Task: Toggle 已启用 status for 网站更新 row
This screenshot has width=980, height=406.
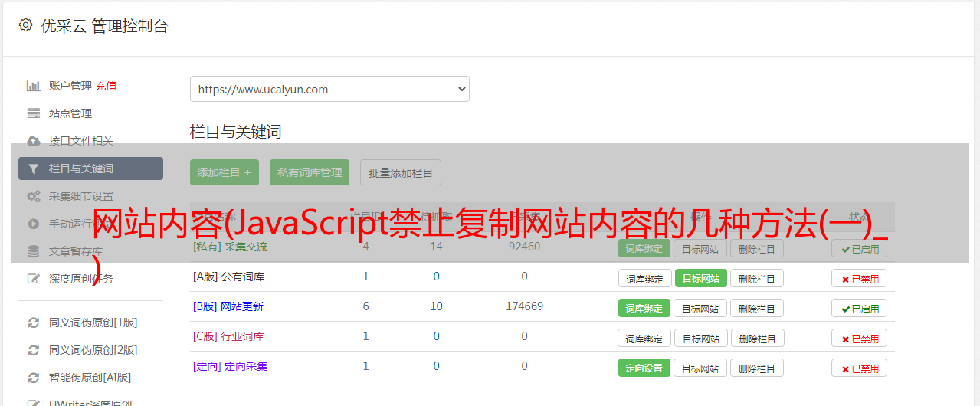Action: [x=859, y=309]
